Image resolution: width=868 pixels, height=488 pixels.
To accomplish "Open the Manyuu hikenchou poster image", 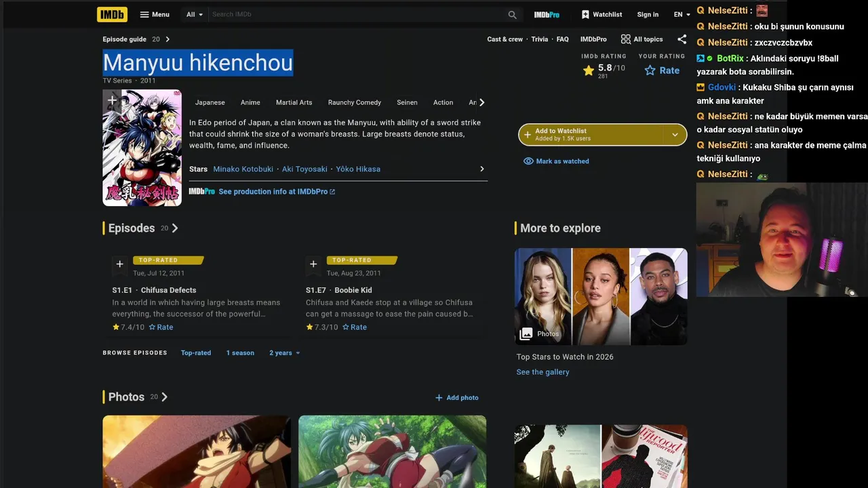I will pyautogui.click(x=142, y=148).
